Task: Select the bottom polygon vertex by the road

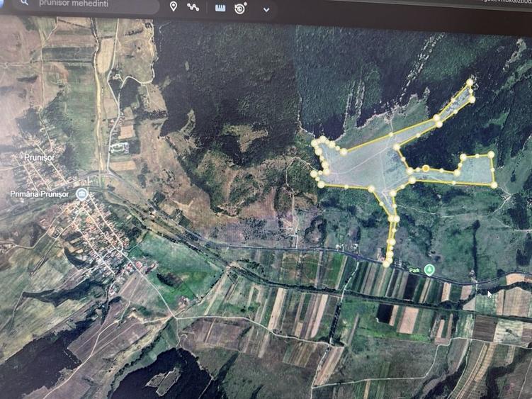Action: point(386,264)
